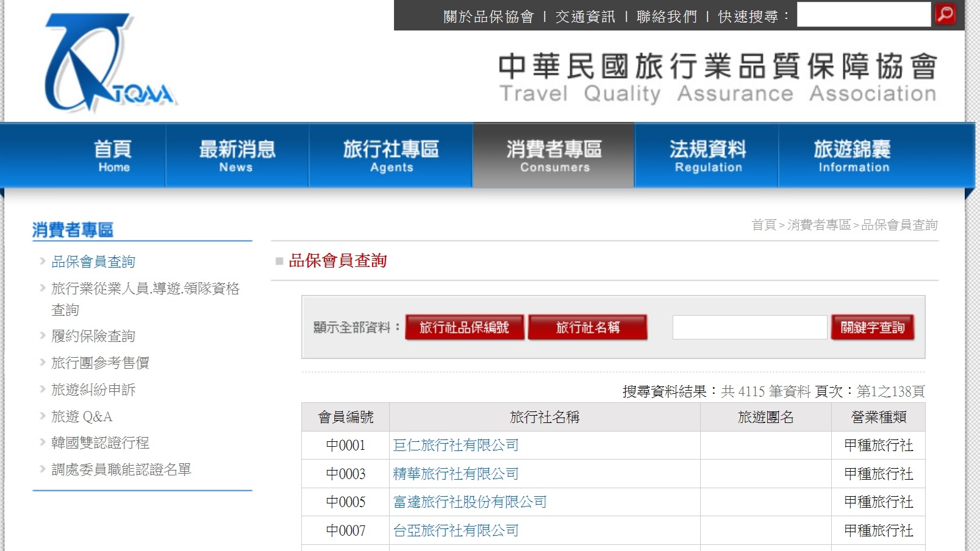Image resolution: width=980 pixels, height=551 pixels.
Task: Click 旅行社名稱 red button
Action: point(587,327)
